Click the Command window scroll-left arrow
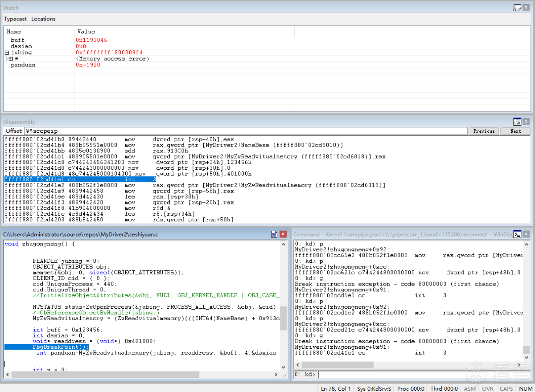 tap(297, 365)
